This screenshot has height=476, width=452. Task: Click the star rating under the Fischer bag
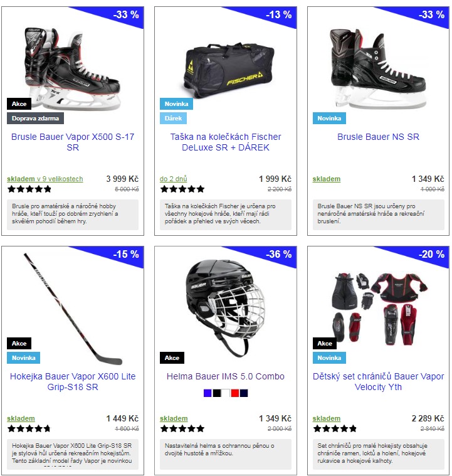tap(182, 189)
